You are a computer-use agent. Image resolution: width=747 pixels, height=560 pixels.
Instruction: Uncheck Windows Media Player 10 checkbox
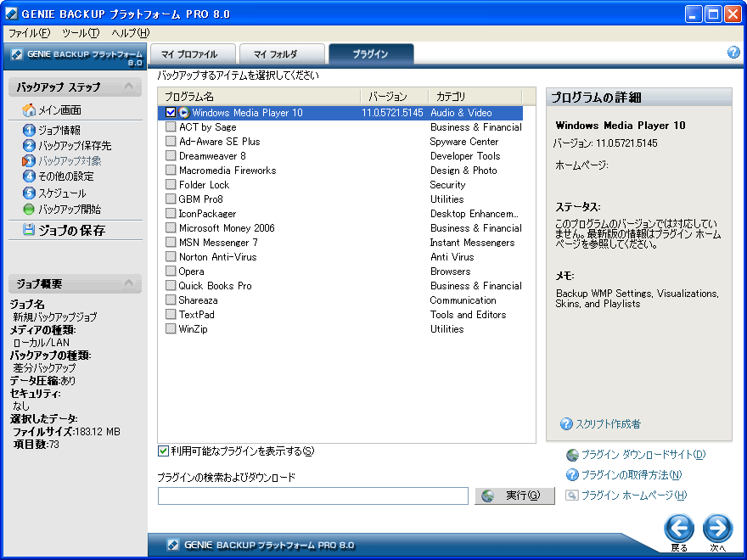(x=171, y=112)
